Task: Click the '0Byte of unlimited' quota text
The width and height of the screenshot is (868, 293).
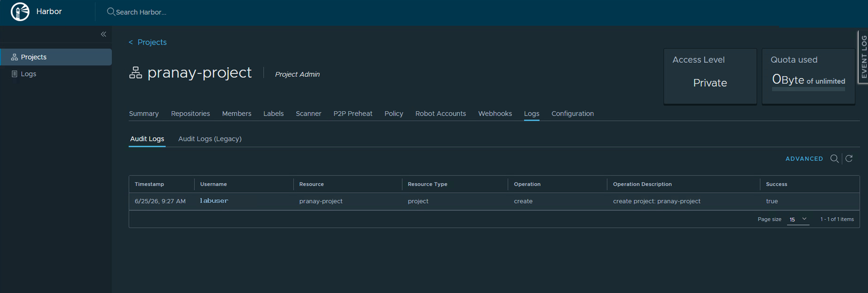Action: [808, 80]
